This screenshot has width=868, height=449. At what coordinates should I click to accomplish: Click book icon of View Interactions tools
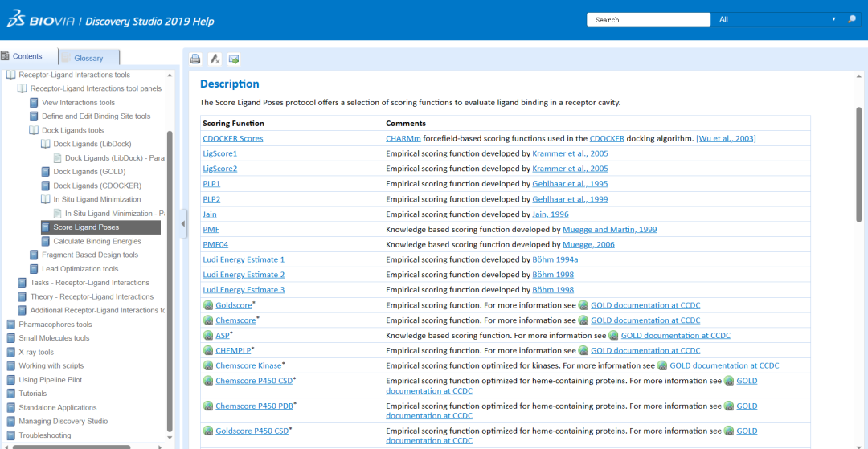click(x=34, y=102)
